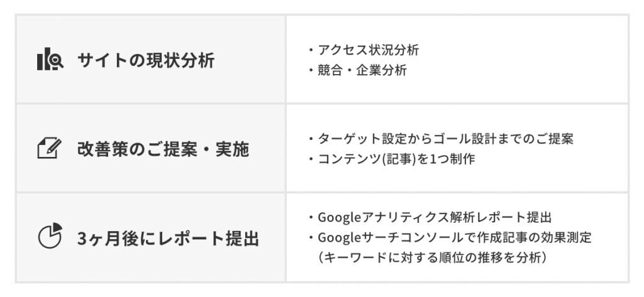644x297 pixels.
Task: Click the edit pencil-and-note icon
Action: tap(50, 149)
